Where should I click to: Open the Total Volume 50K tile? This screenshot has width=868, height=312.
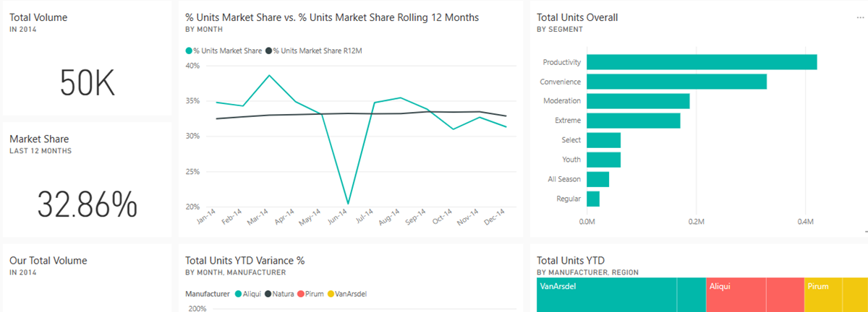[x=87, y=58]
